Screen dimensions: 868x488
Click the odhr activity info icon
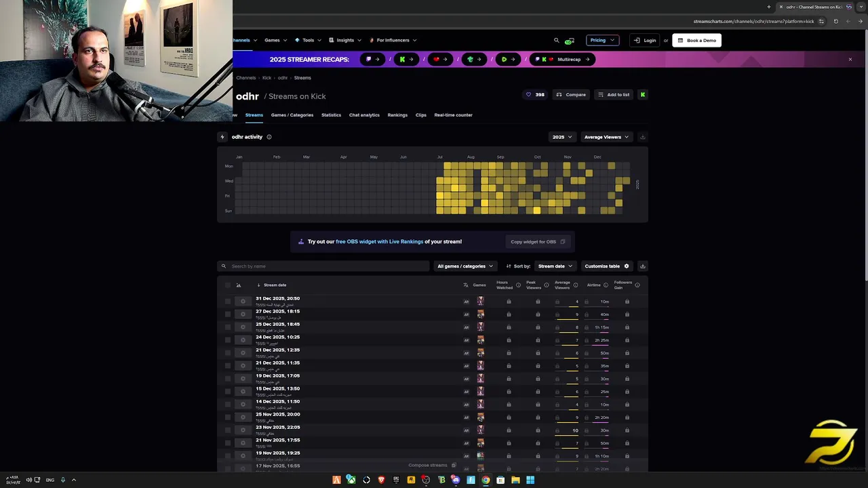click(269, 137)
